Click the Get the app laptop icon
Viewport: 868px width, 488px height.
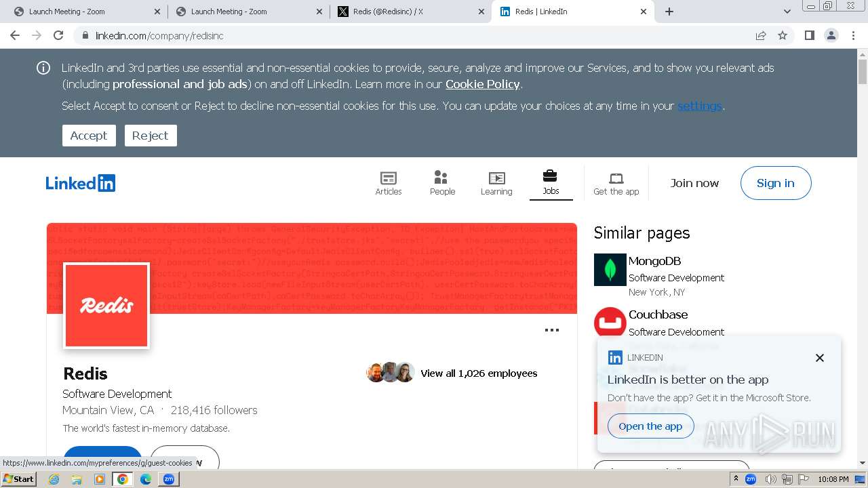(x=616, y=183)
